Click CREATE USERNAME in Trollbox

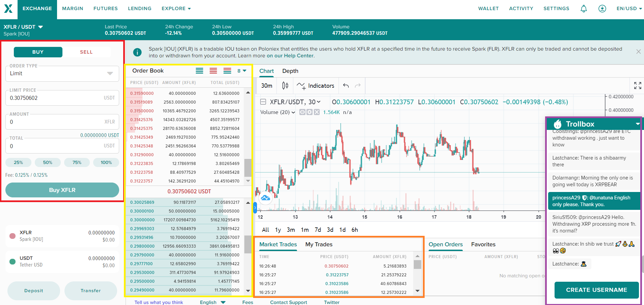point(596,290)
